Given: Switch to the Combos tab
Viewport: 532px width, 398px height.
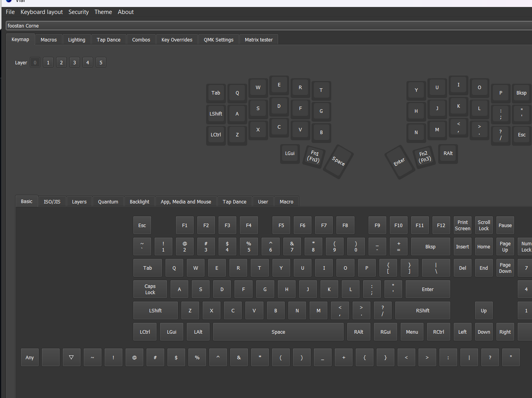Looking at the screenshot, I should [x=141, y=39].
